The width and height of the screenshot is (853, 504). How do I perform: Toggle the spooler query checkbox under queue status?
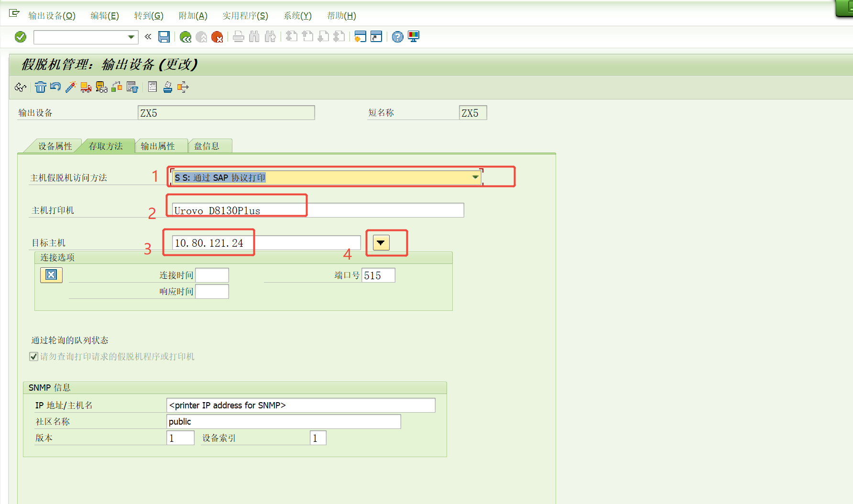[34, 356]
